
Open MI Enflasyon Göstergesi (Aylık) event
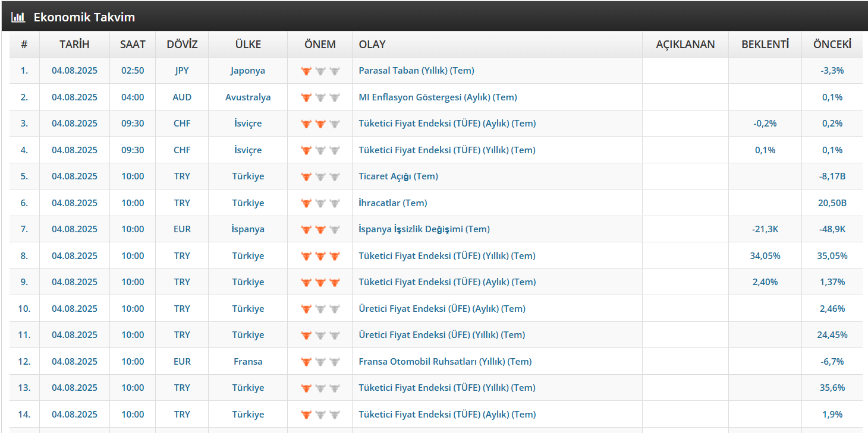(438, 97)
